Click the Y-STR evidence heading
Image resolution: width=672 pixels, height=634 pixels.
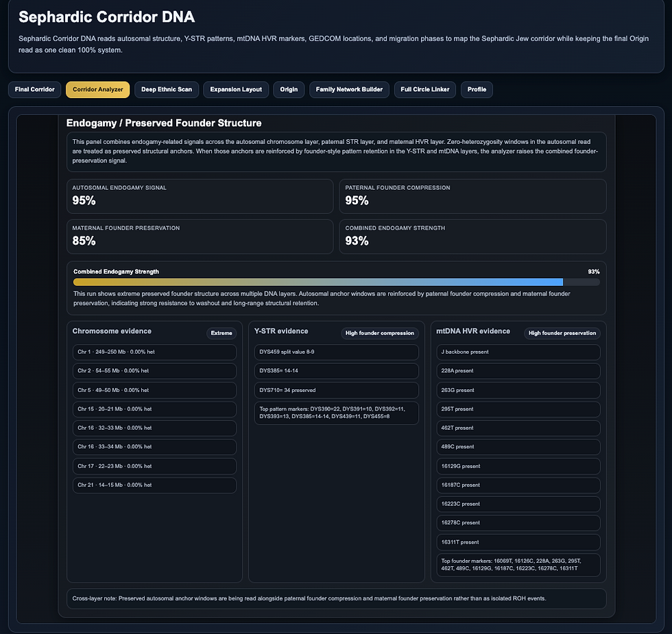click(x=281, y=331)
